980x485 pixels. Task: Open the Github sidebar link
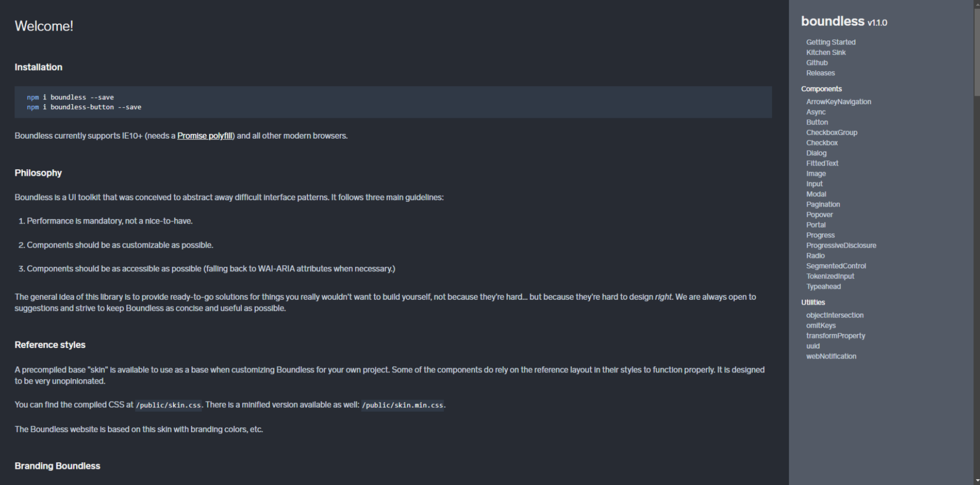817,63
